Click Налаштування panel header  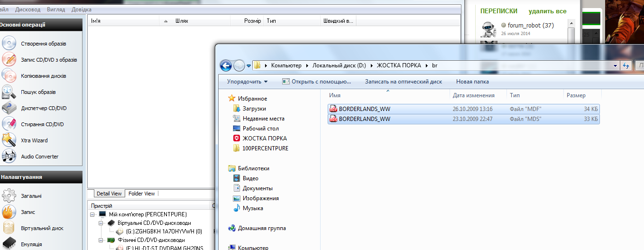click(x=41, y=177)
